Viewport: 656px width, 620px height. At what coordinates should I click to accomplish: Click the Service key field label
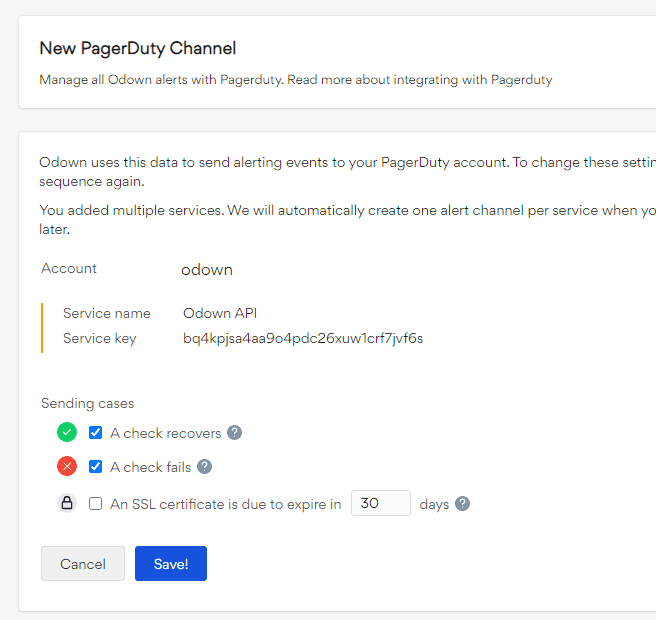click(99, 338)
